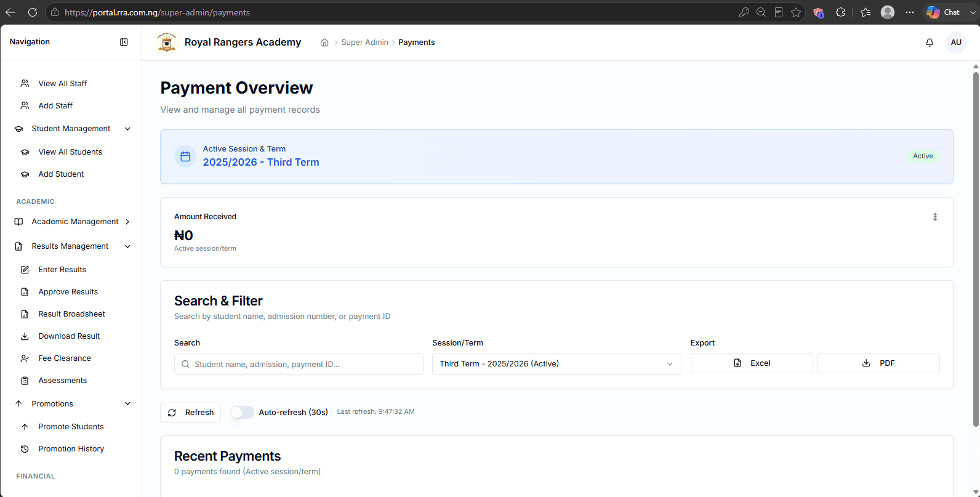Reload the page with the browser refresh icon
980x497 pixels.
[33, 12]
